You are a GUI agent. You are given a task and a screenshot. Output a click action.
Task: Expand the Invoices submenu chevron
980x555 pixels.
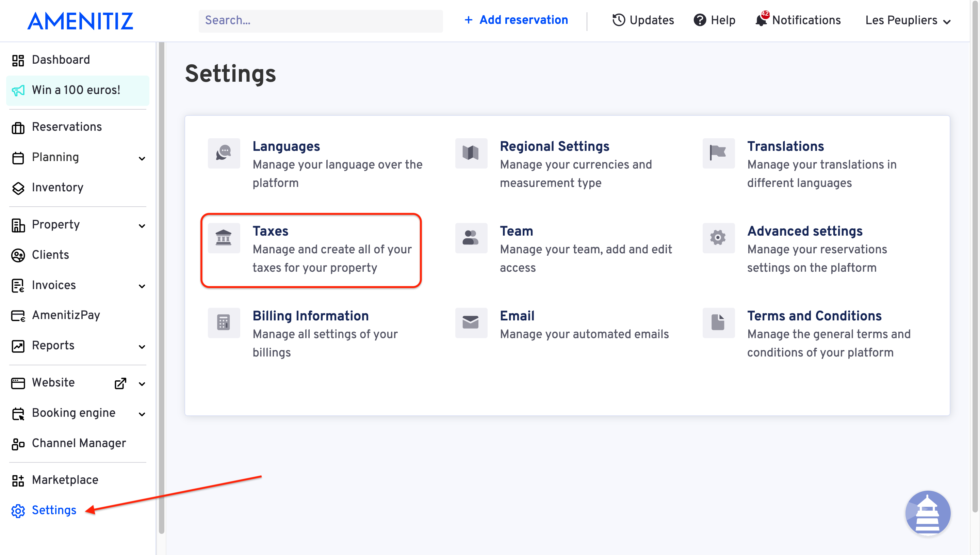142,286
